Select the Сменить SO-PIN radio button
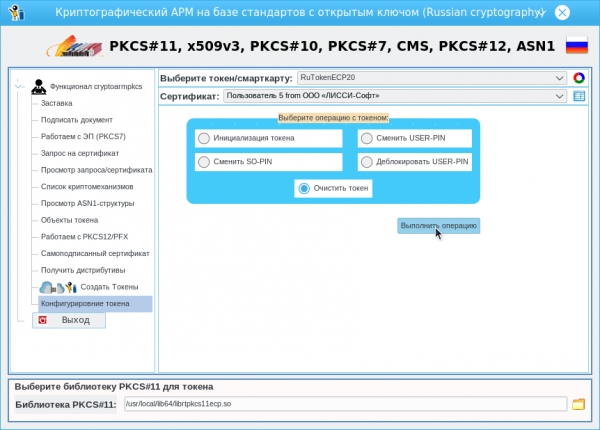The height and width of the screenshot is (430, 600). coord(204,162)
